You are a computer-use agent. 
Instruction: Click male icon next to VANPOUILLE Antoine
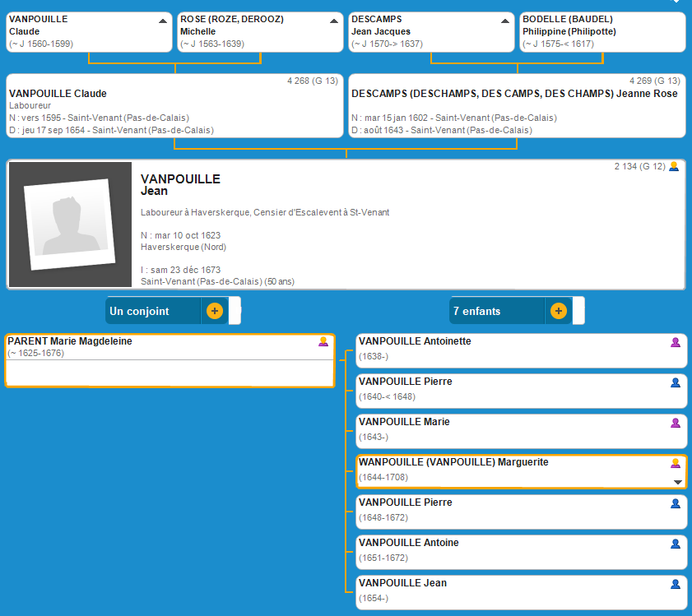tap(676, 544)
